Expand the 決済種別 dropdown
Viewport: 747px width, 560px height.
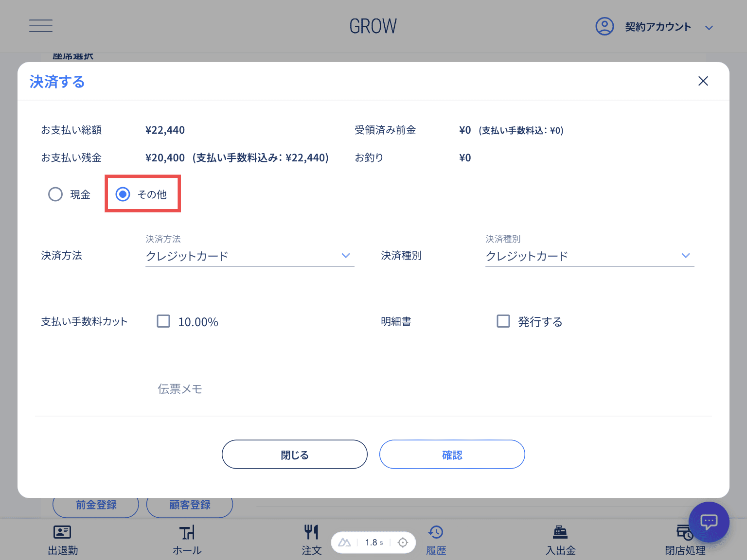(x=589, y=256)
